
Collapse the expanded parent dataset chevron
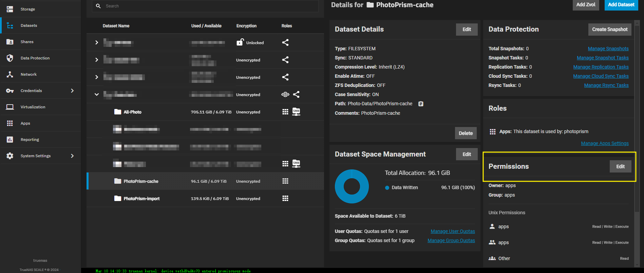(97, 94)
